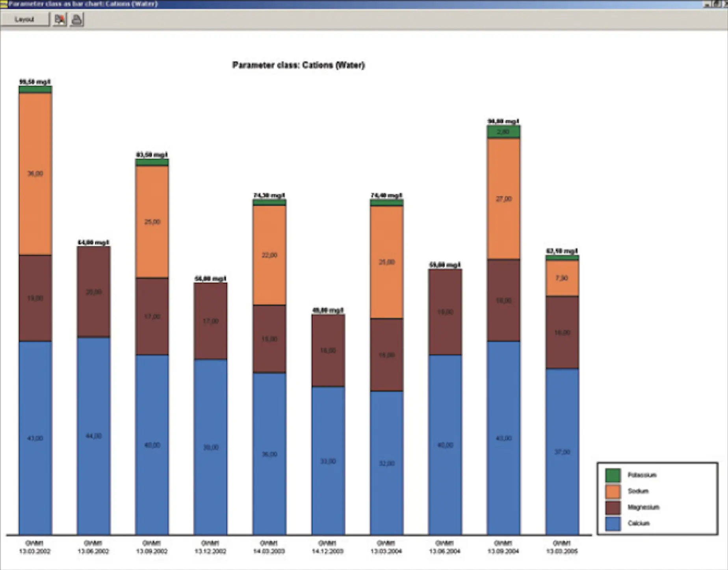Image resolution: width=728 pixels, height=570 pixels.
Task: Click the GWM1 13.03.2004 axis label
Action: point(386,547)
